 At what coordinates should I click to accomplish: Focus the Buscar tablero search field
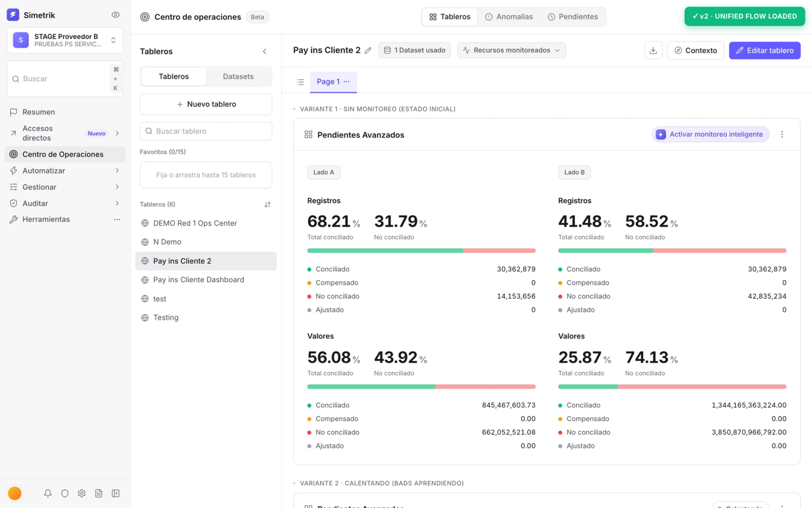point(206,131)
